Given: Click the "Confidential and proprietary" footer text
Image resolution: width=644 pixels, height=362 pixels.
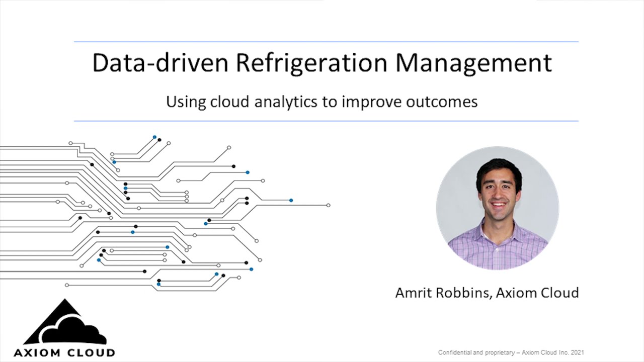Looking at the screenshot, I should tap(511, 352).
